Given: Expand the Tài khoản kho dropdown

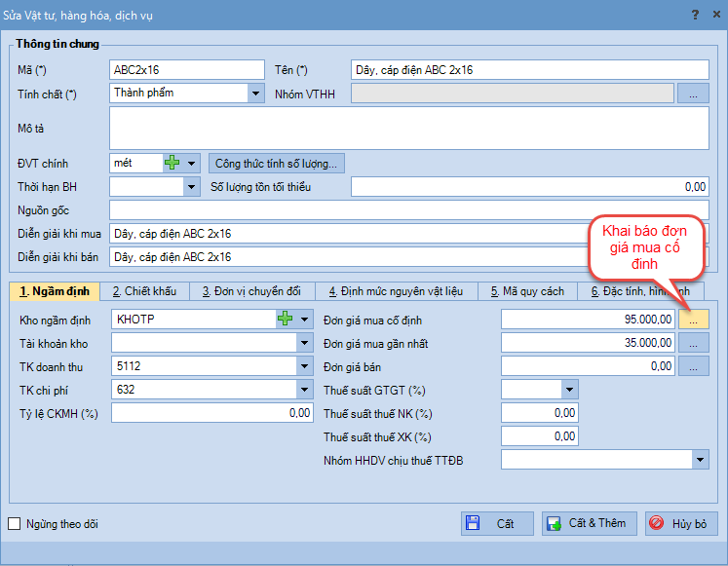Looking at the screenshot, I should tap(304, 343).
